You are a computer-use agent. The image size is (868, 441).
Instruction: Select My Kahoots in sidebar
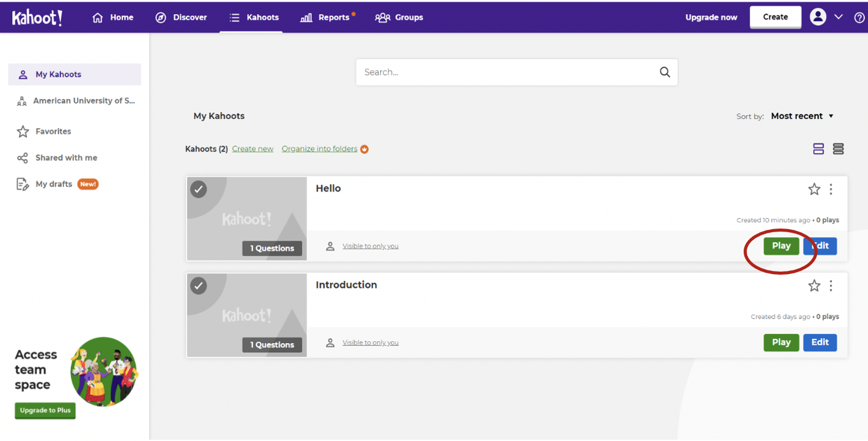[x=74, y=75]
